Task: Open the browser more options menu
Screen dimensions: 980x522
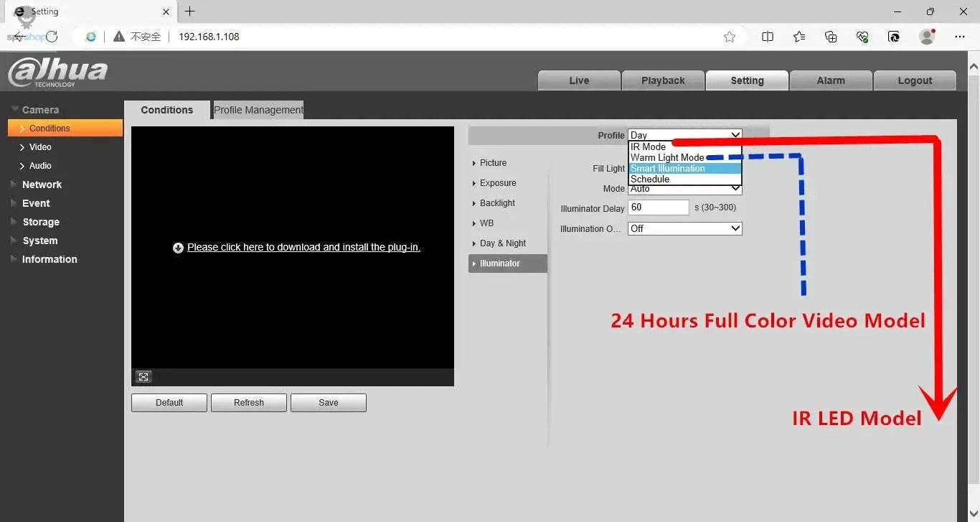Action: pos(960,37)
